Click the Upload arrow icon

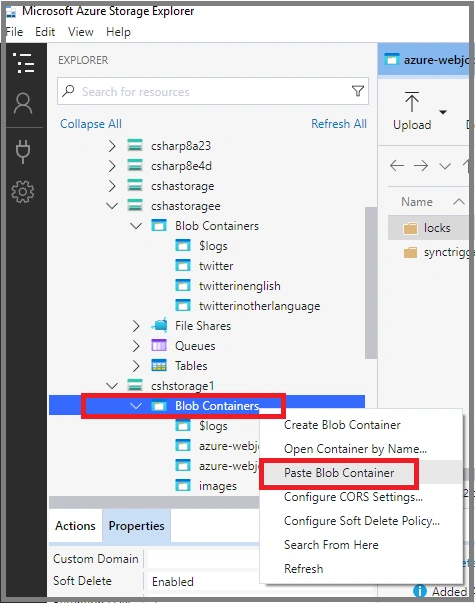pyautogui.click(x=412, y=102)
